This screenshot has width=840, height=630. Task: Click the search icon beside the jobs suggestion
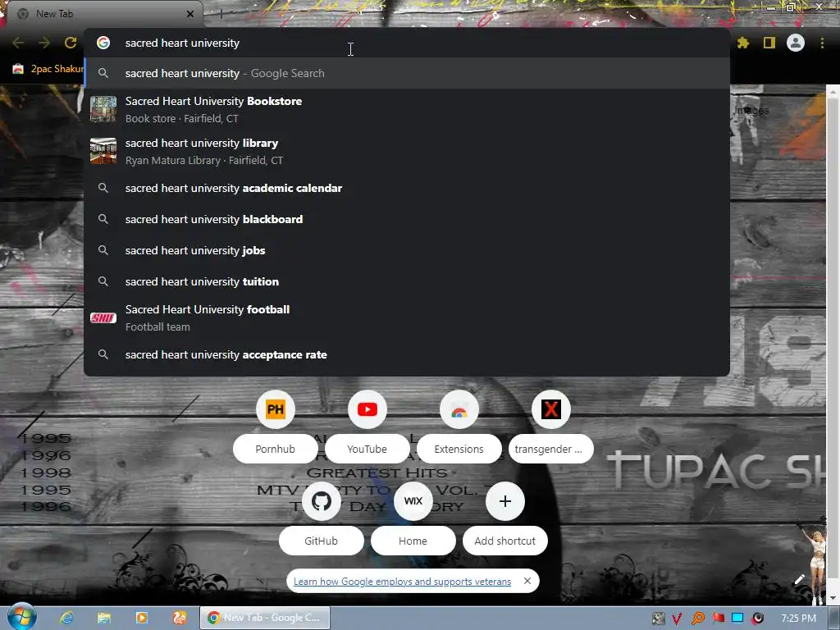(103, 250)
